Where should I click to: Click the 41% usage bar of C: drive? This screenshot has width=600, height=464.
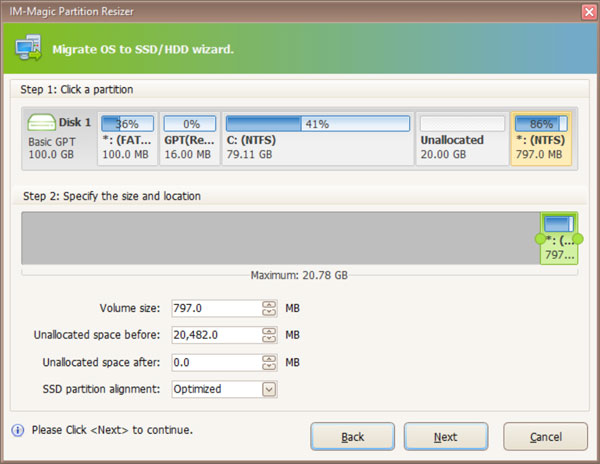click(318, 124)
